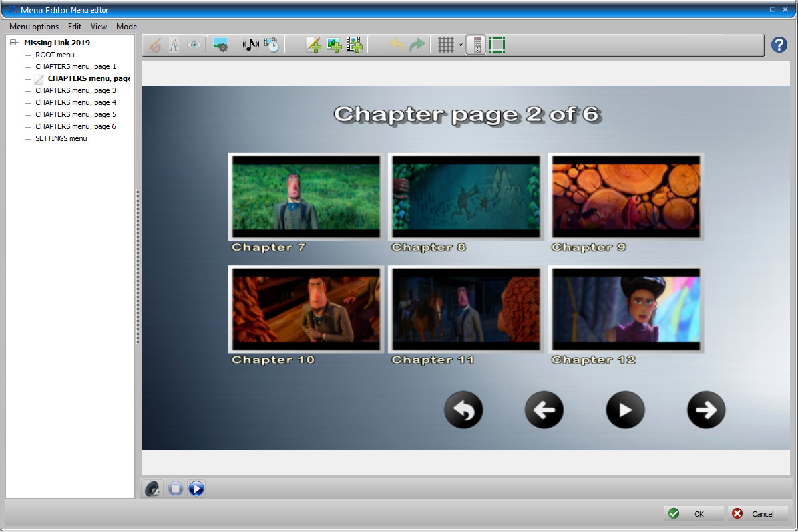Open the Edit menu
The image size is (798, 532).
pos(75,27)
